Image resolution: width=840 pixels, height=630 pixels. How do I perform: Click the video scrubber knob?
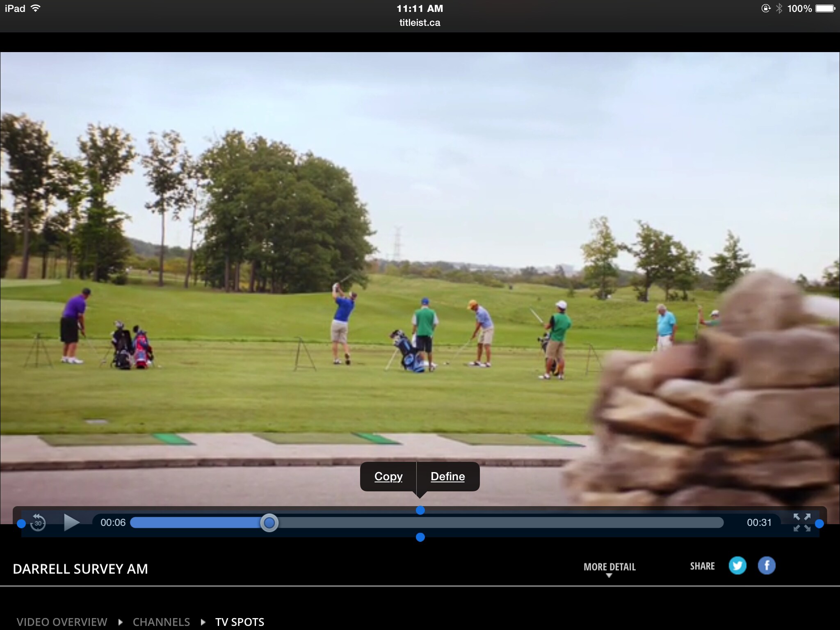[269, 523]
